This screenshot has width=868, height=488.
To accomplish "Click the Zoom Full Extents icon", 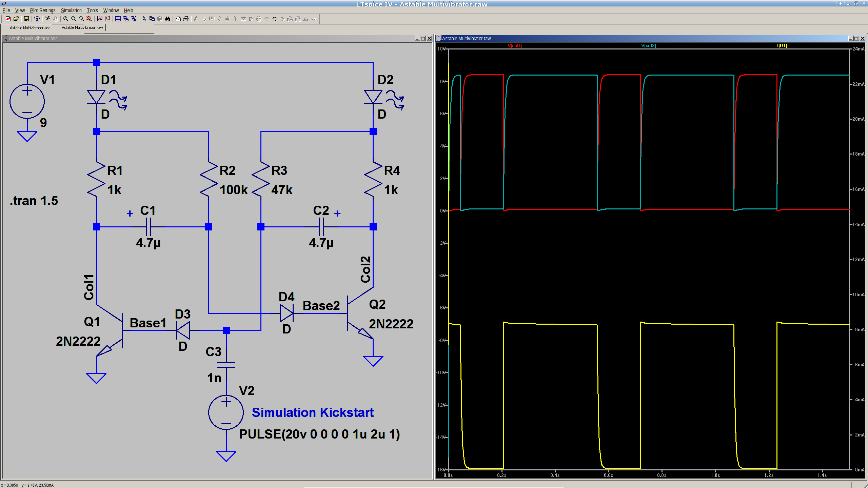I will [89, 19].
